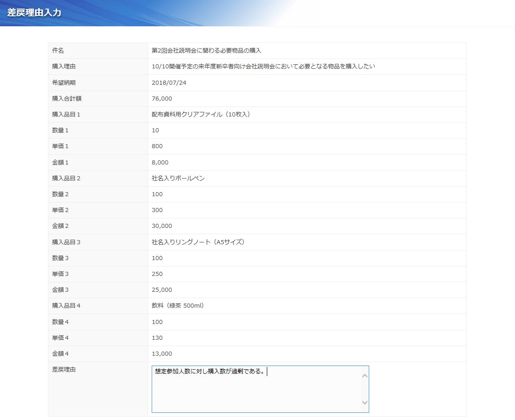This screenshot has width=515, height=420.
Task: Click the 金額2 value 30,000
Action: (x=162, y=226)
